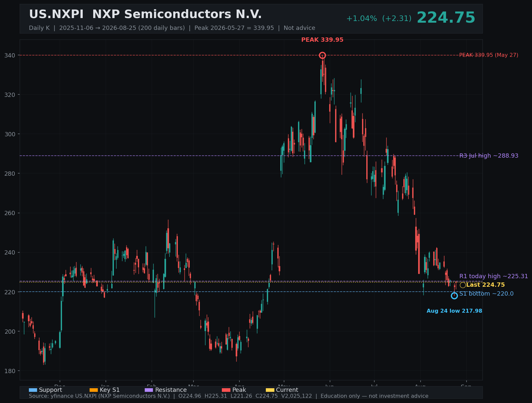Click y-axis label '300'
The height and width of the screenshot is (403, 532).
tap(10, 134)
